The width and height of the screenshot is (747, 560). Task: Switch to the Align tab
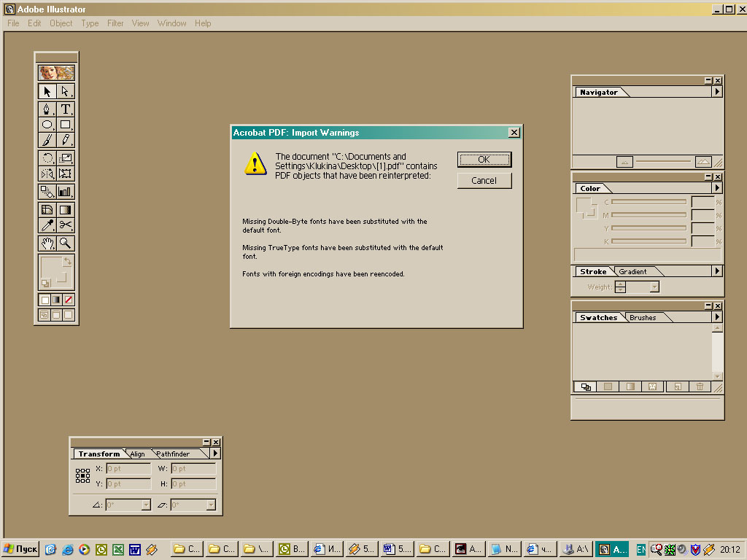[138, 454]
